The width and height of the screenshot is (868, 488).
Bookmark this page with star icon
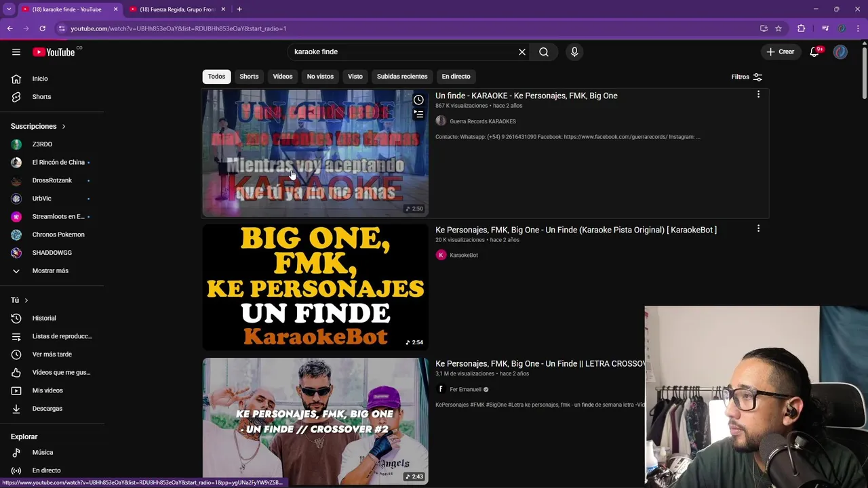click(778, 28)
